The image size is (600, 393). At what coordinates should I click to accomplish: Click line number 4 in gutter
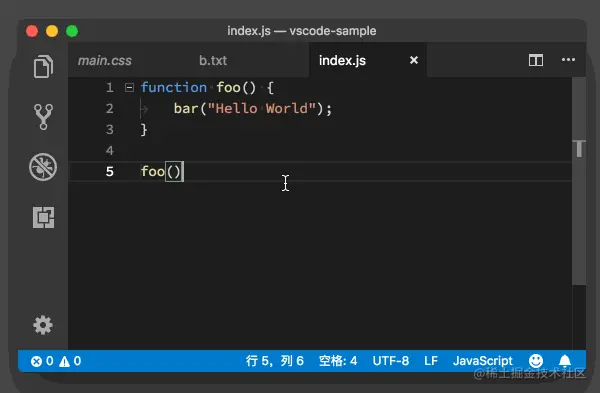tap(110, 150)
